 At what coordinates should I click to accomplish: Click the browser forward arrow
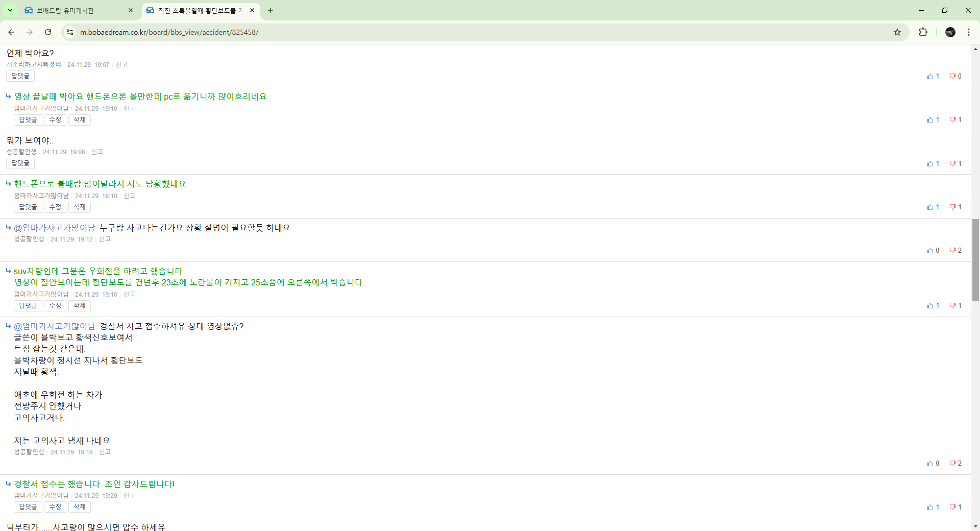30,32
